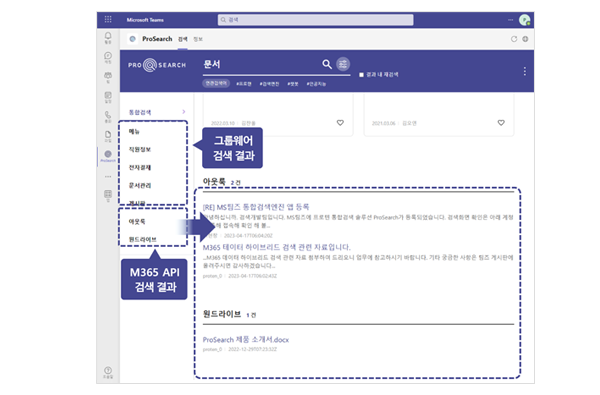
Task: Open the M365 데이터 하이브리드 검색 result link
Action: [x=276, y=247]
